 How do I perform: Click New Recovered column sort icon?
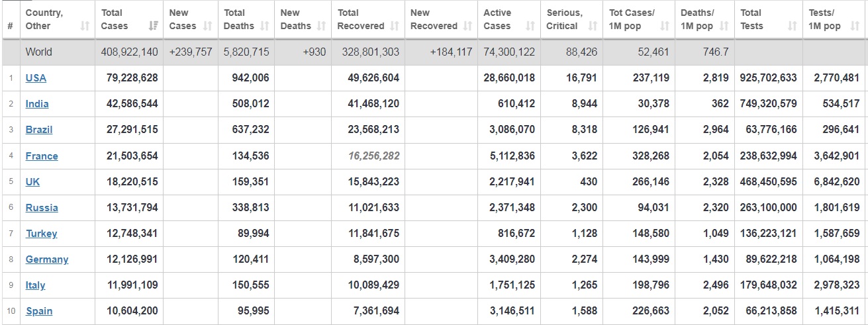coord(467,26)
